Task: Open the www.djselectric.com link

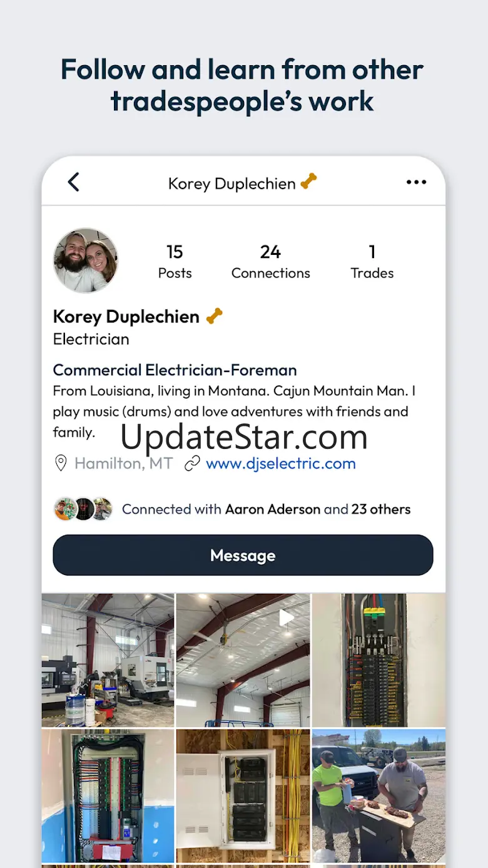Action: tap(281, 463)
